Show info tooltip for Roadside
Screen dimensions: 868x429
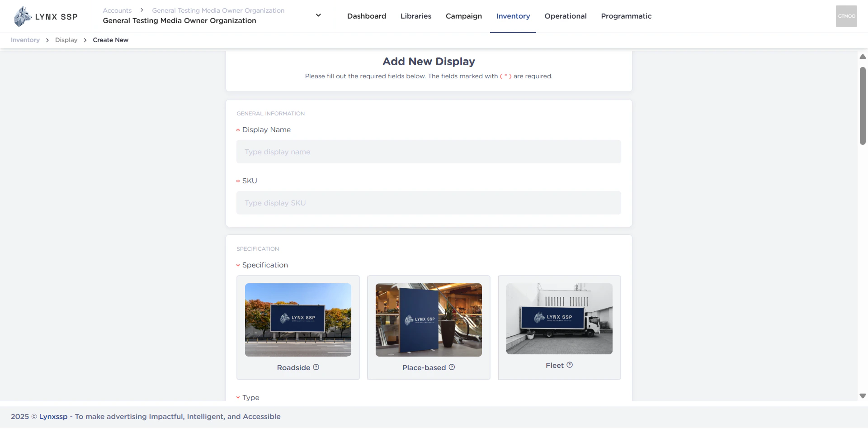coord(316,367)
